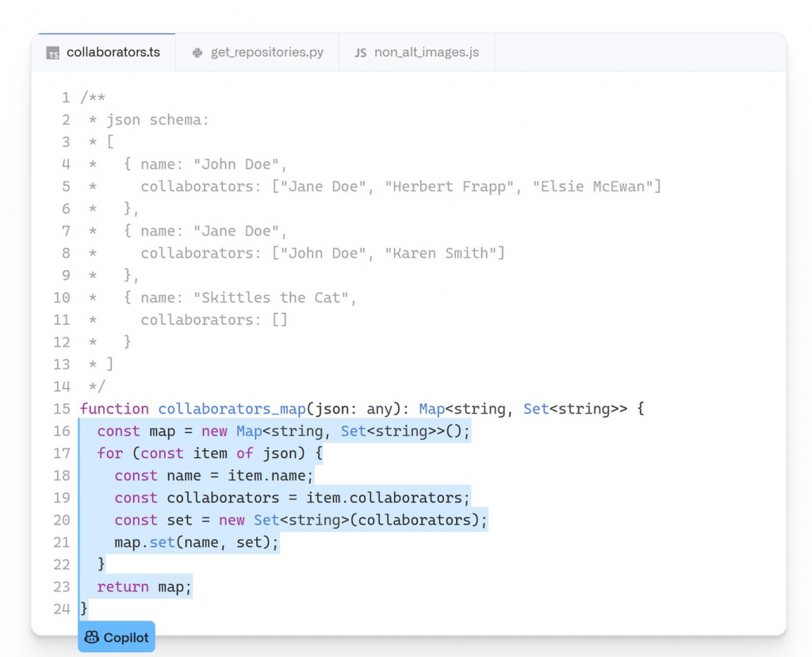Click line number 1 beside the comment
Screen dimensions: 812x657
tap(65, 97)
